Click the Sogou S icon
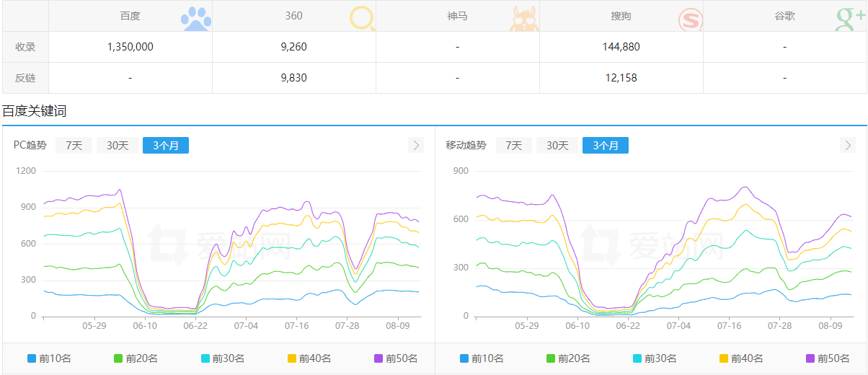Image resolution: width=868 pixels, height=375 pixels. (x=689, y=19)
